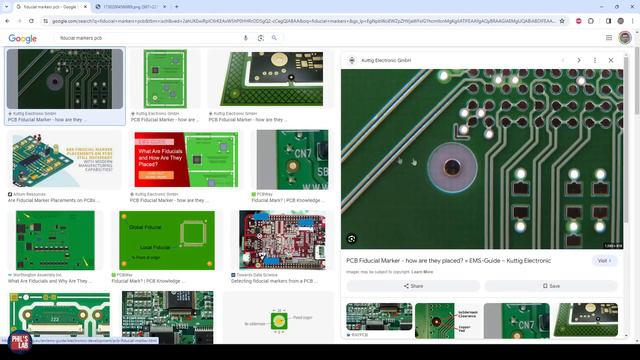Image resolution: width=640 pixels, height=360 pixels.
Task: Reload the Google search page
Action: [31, 21]
